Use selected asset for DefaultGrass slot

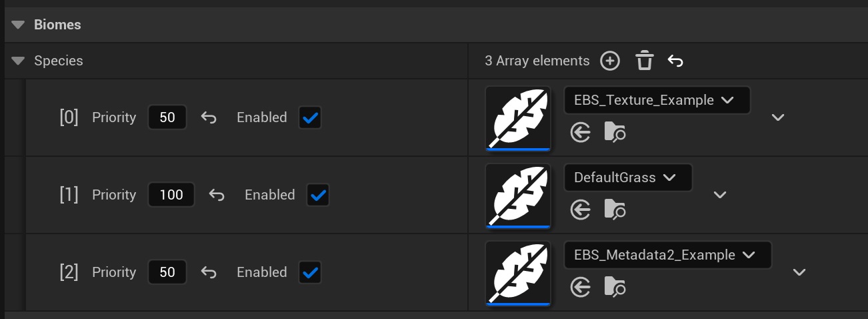tap(581, 210)
